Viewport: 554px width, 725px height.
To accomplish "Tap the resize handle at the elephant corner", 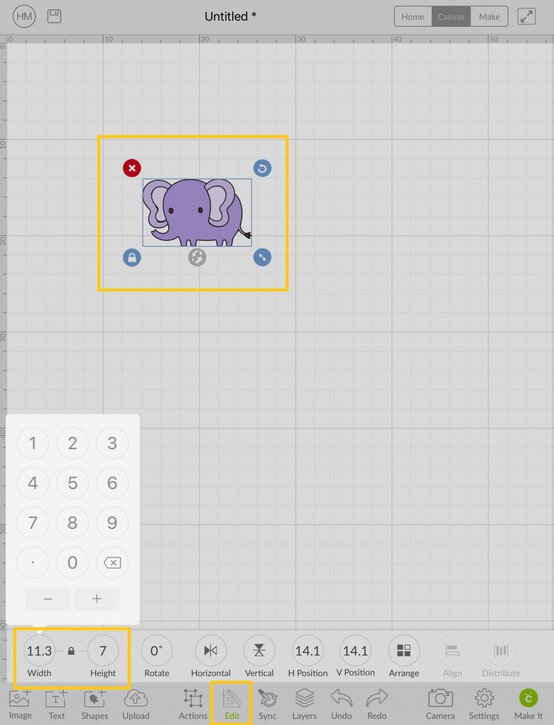I will click(262, 257).
